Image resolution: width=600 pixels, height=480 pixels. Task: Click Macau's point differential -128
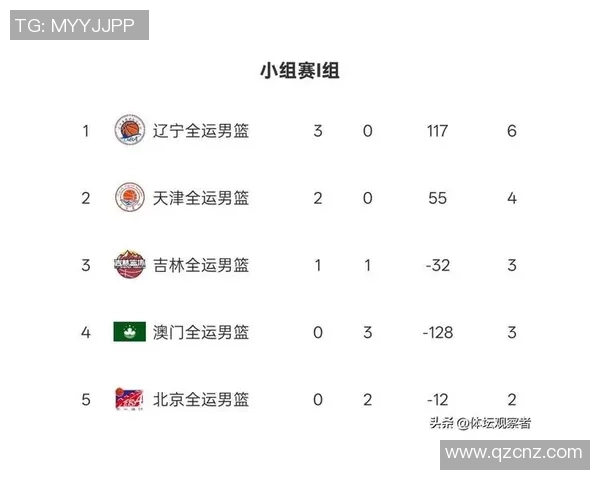pos(437,332)
